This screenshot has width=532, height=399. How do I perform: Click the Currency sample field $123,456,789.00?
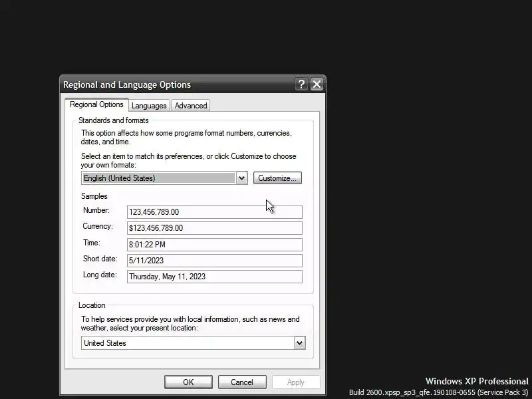coord(214,228)
